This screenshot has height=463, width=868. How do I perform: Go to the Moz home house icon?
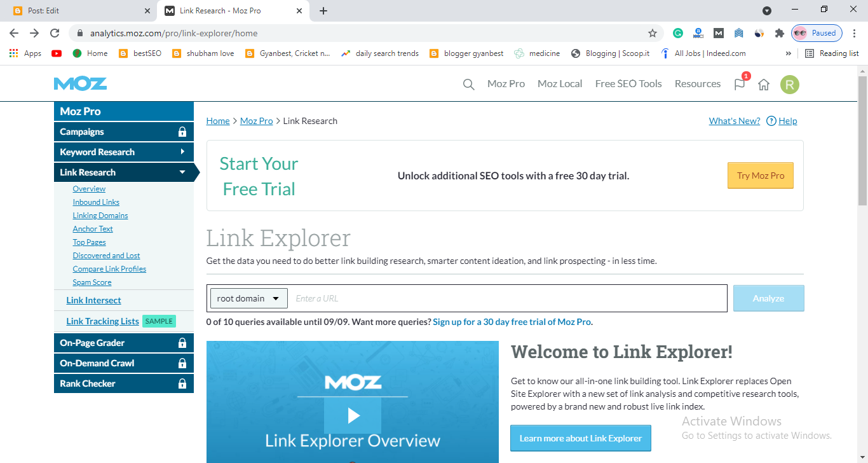(764, 85)
